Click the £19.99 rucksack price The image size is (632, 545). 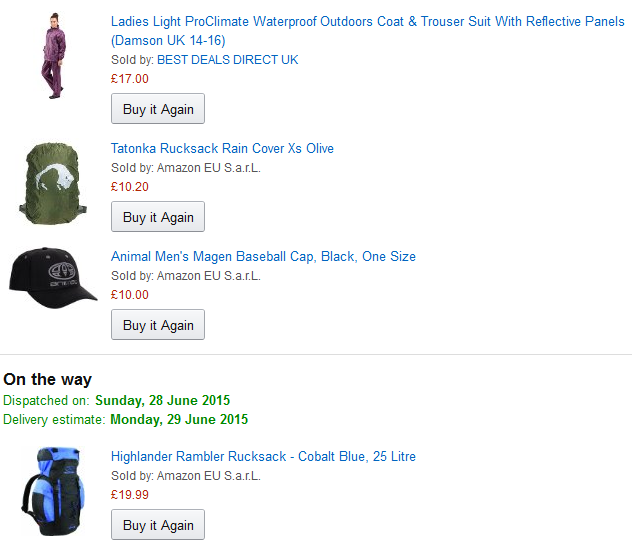pos(130,495)
